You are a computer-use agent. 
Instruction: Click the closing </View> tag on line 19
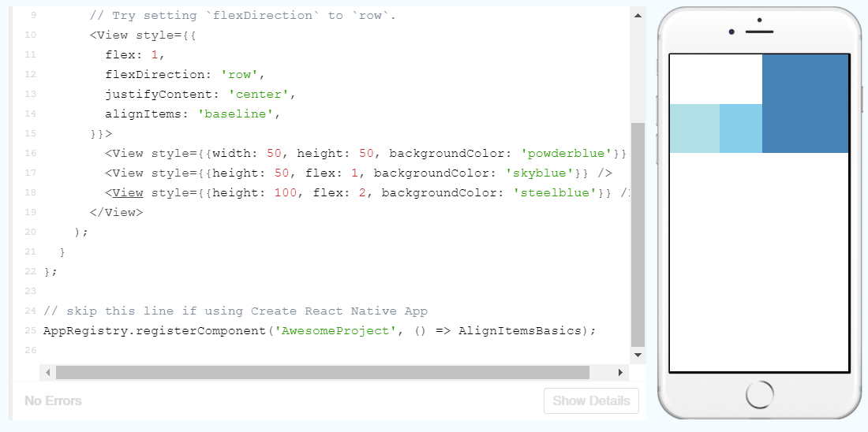(116, 212)
